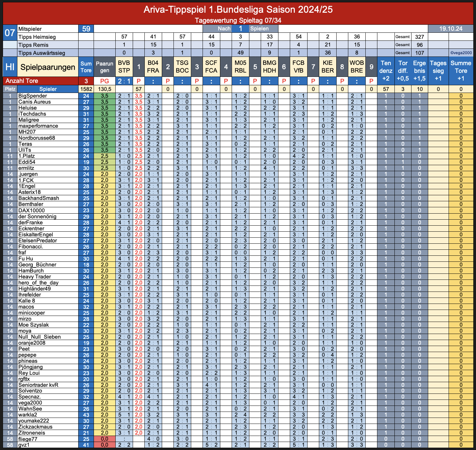
Task: Select the 'Tagessieg +1' column header
Action: tap(438, 71)
